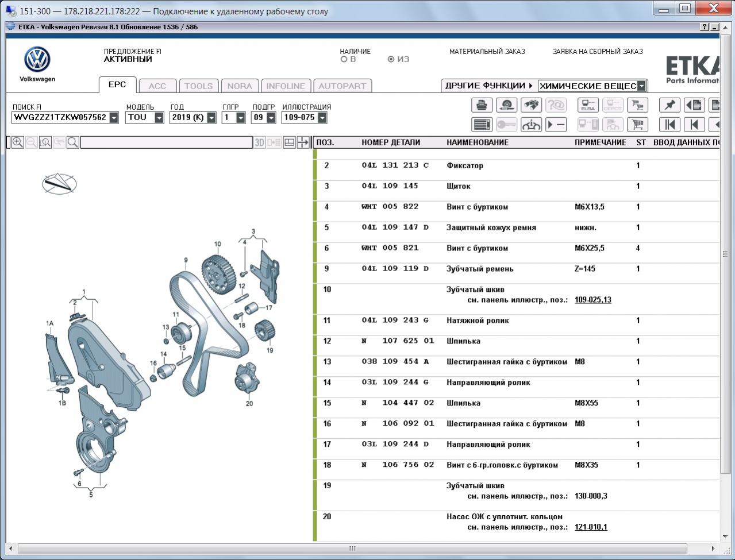Click МАТЕРИАЛЬНЫЙ ЗАКАЗ label

point(487,51)
